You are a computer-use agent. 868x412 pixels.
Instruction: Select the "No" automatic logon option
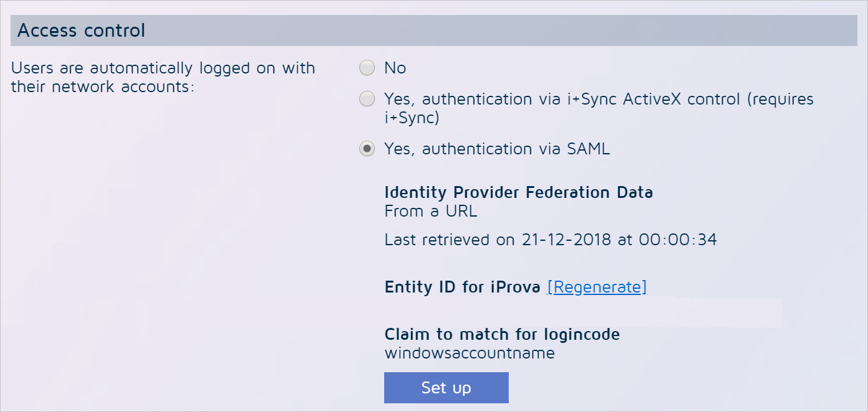click(x=367, y=68)
